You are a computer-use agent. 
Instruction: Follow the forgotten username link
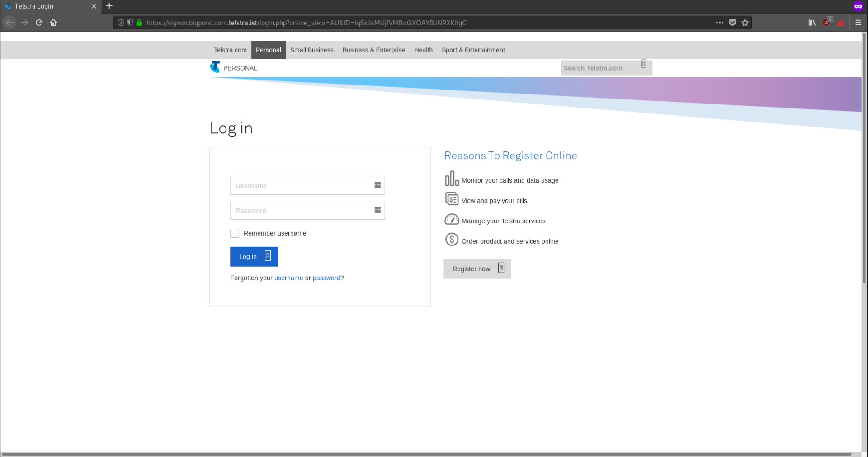point(288,278)
